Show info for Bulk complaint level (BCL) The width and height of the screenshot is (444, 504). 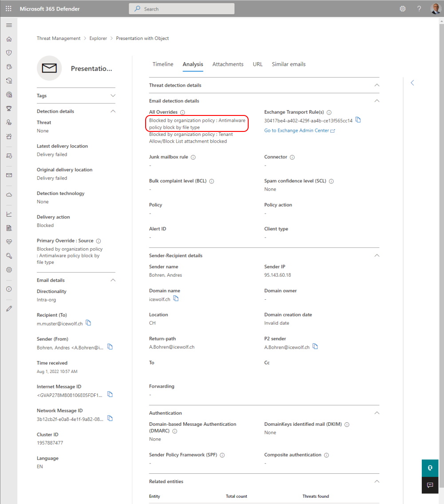[x=211, y=181]
